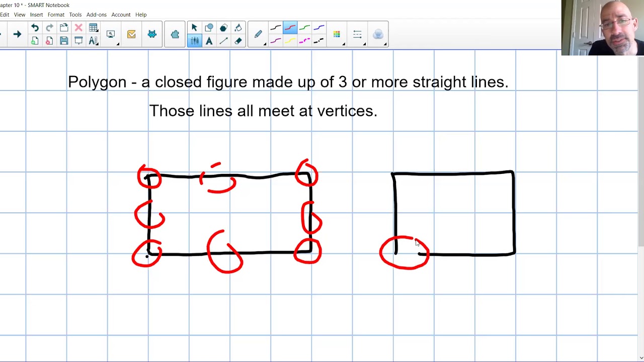Open the line style dropdown
The width and height of the screenshot is (644, 362).
(x=357, y=34)
